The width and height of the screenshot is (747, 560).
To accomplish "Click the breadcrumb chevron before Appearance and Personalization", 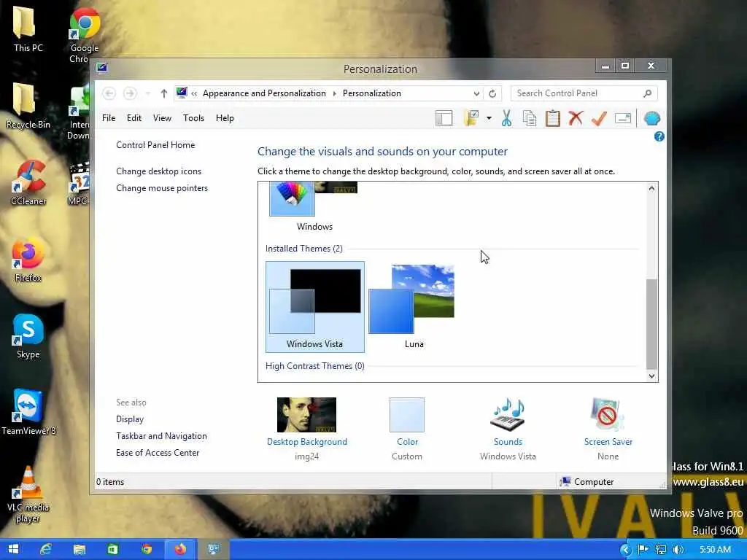I will click(194, 93).
